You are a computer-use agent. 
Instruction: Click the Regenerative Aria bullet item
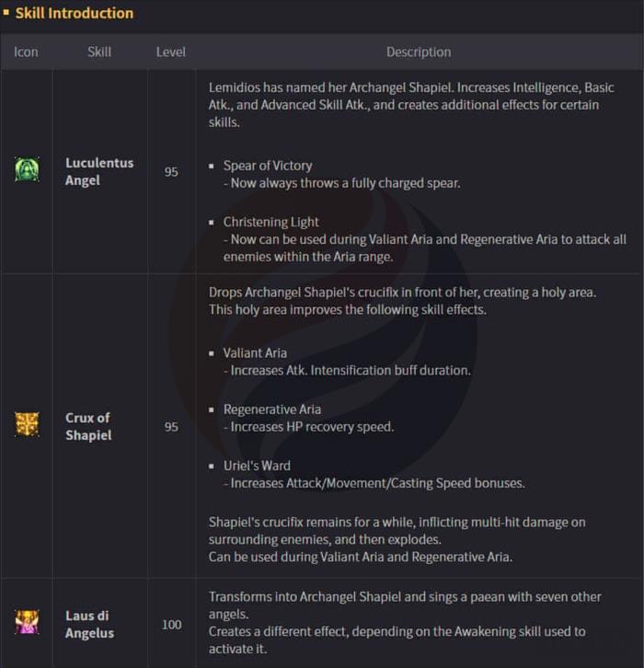(272, 409)
